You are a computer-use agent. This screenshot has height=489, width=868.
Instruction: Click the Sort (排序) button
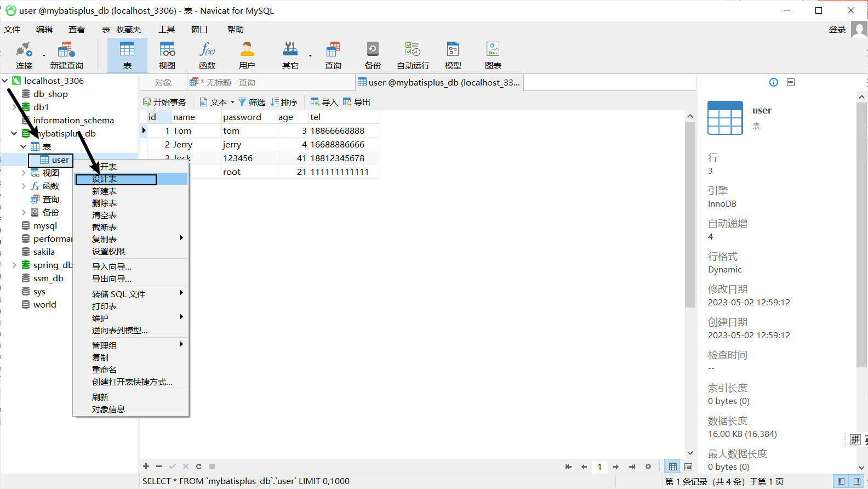click(284, 102)
